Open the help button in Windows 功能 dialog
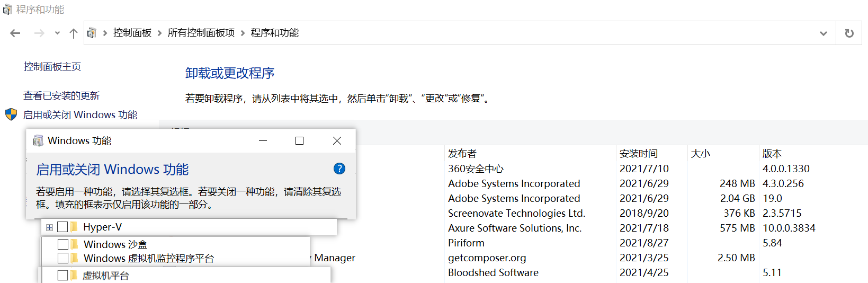Viewport: 868px width, 283px height. [339, 169]
